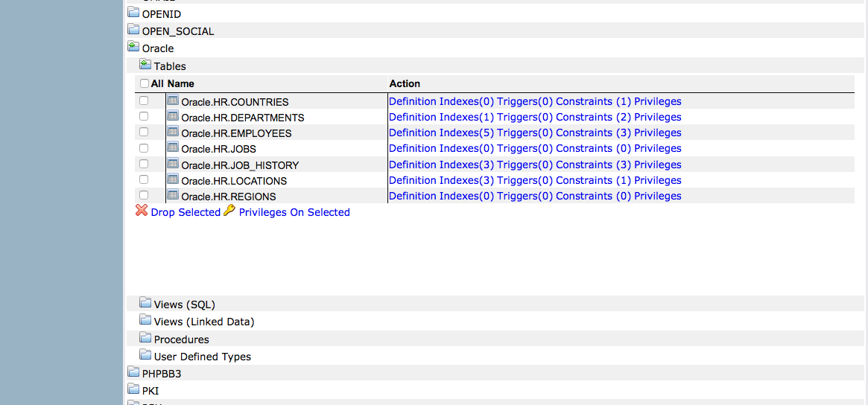The height and width of the screenshot is (405, 868).
Task: Click the Privileges On Selected link
Action: pos(294,212)
